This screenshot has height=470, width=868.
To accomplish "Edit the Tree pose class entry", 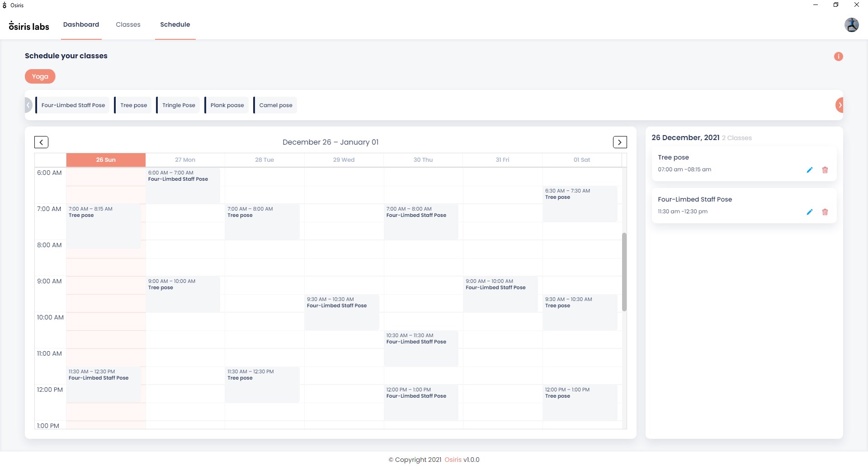I will click(x=809, y=170).
